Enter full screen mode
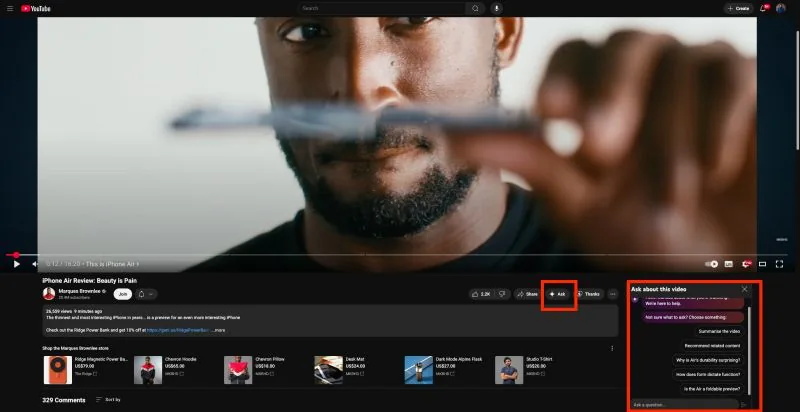800x412 pixels. point(779,264)
